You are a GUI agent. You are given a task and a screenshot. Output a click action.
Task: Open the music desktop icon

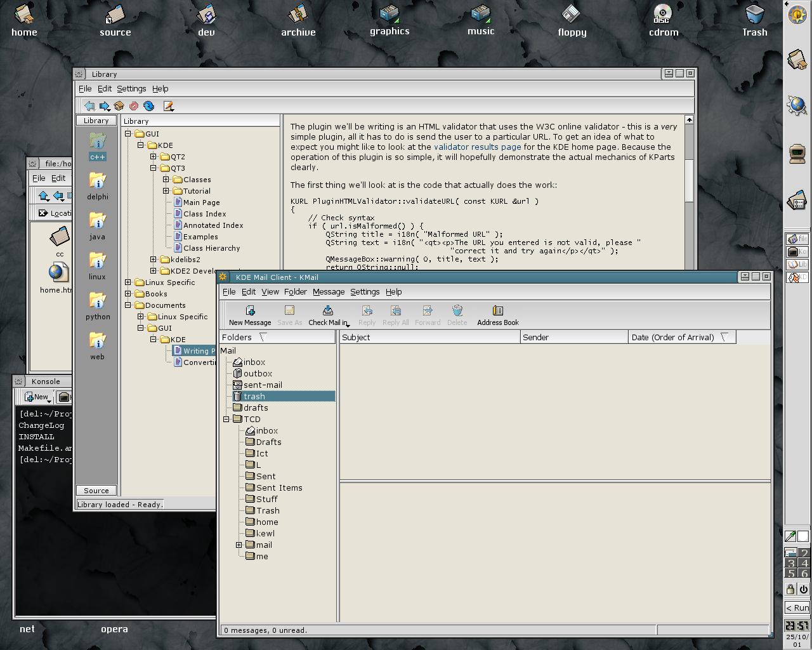click(x=481, y=20)
